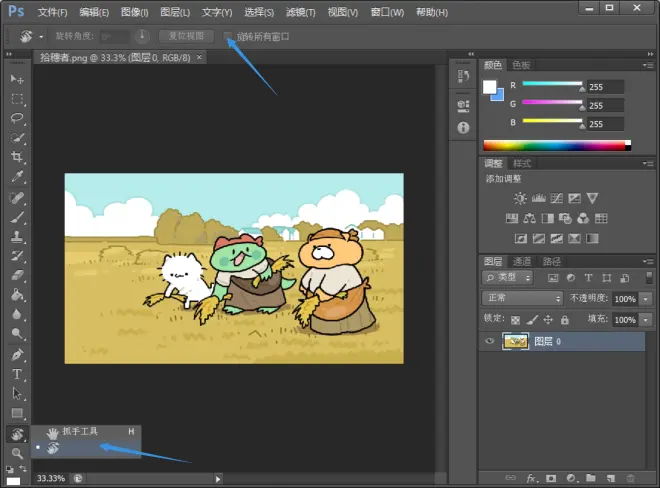Choose 抓手工具 from the flyout
Viewport: 660px width, 488px height.
[x=86, y=432]
